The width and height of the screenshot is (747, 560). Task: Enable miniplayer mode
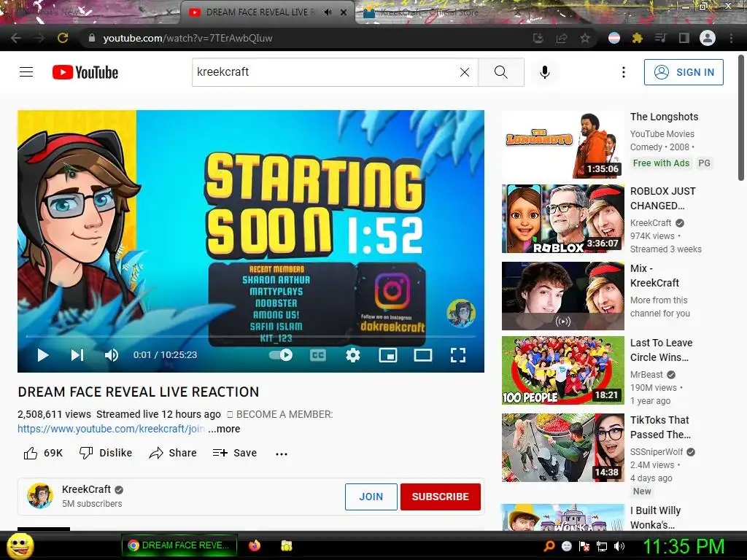point(388,355)
